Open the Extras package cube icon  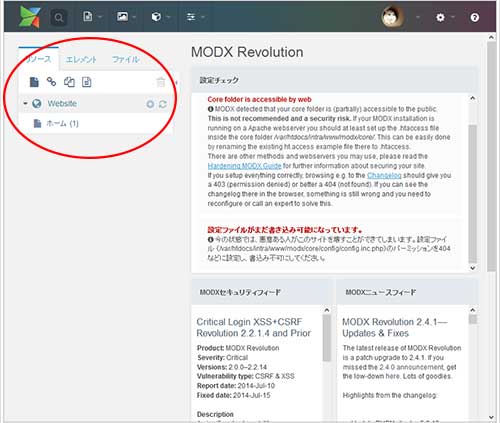156,17
